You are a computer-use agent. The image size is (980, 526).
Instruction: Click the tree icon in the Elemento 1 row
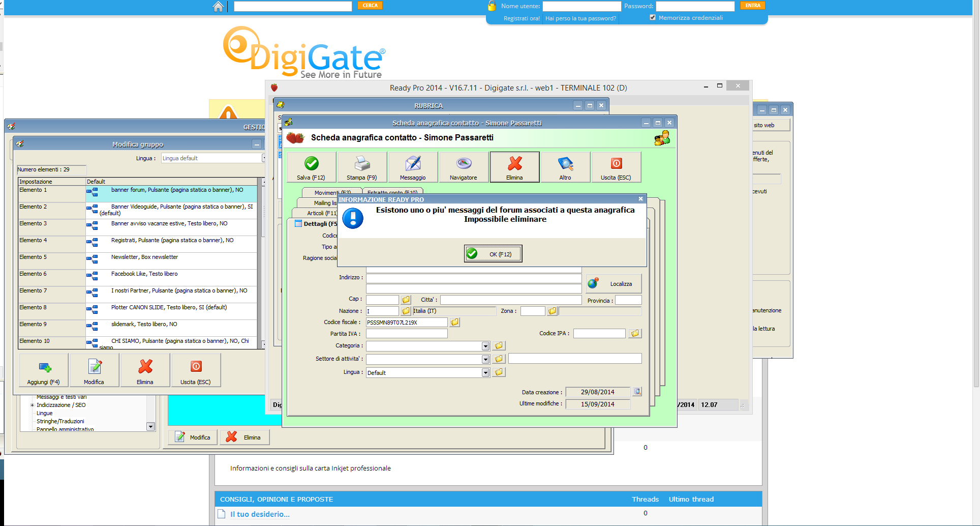click(x=92, y=192)
